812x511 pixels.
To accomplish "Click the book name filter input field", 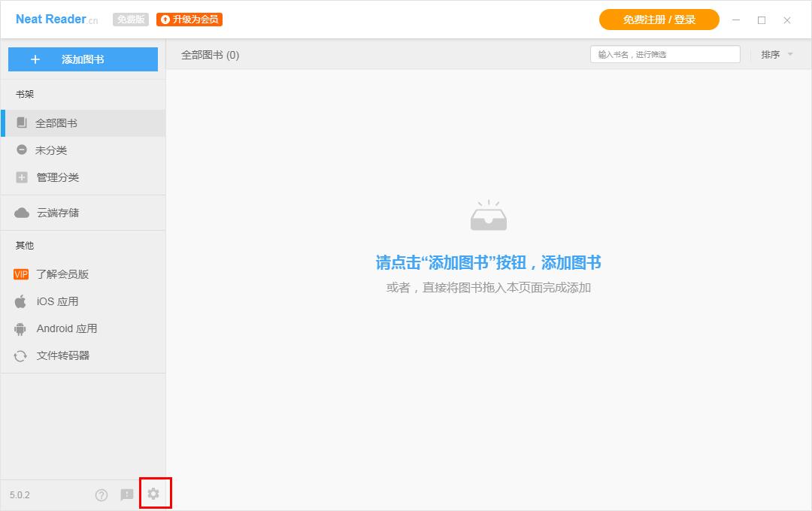I will pyautogui.click(x=663, y=54).
